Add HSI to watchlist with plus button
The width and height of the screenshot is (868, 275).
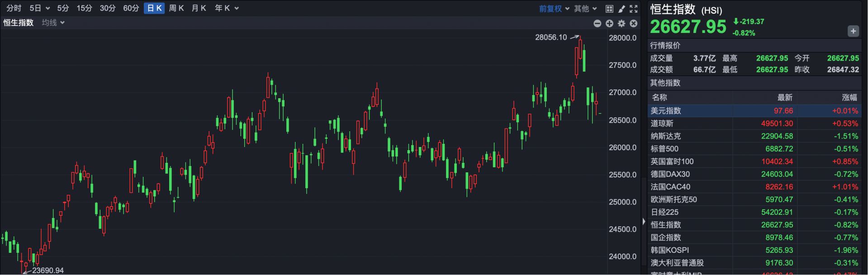[853, 31]
